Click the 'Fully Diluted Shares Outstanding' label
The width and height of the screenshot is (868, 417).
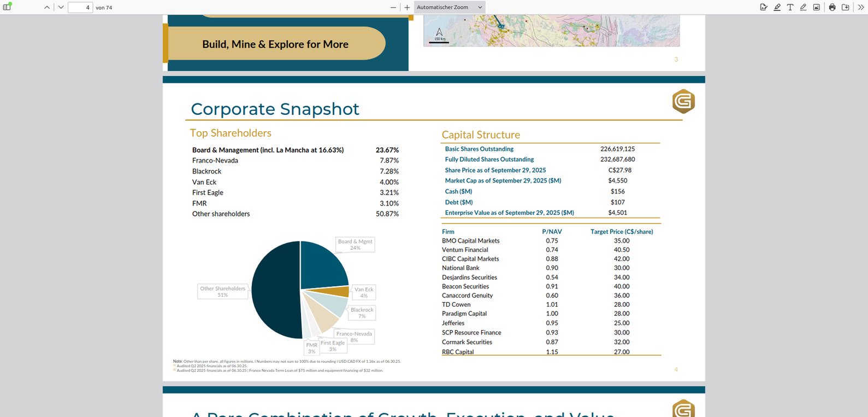coord(489,160)
